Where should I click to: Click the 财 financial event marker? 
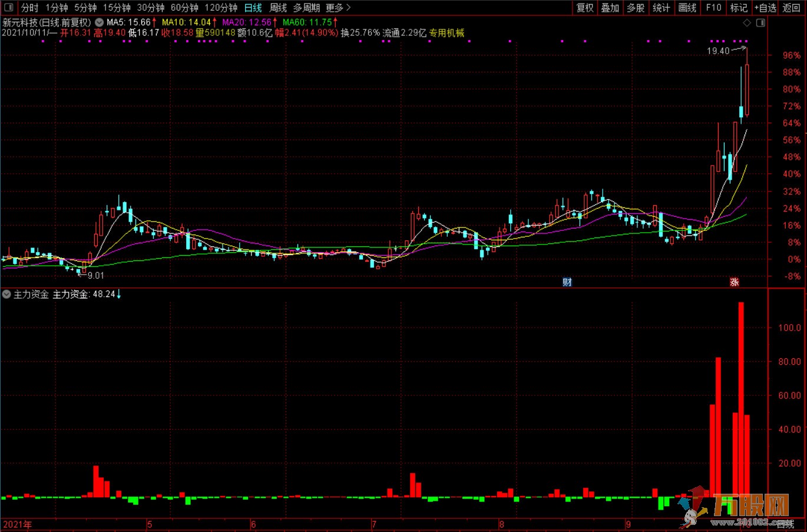(567, 282)
